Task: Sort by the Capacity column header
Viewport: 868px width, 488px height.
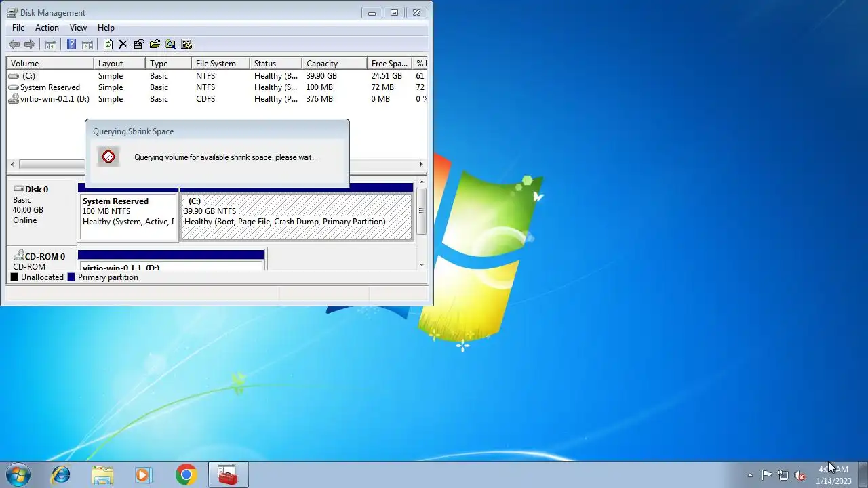Action: pos(334,64)
